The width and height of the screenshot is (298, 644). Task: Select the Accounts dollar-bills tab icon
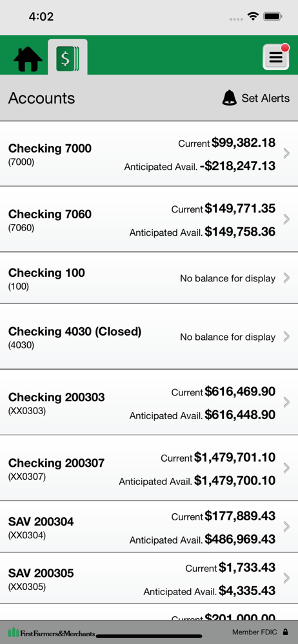[x=68, y=57]
